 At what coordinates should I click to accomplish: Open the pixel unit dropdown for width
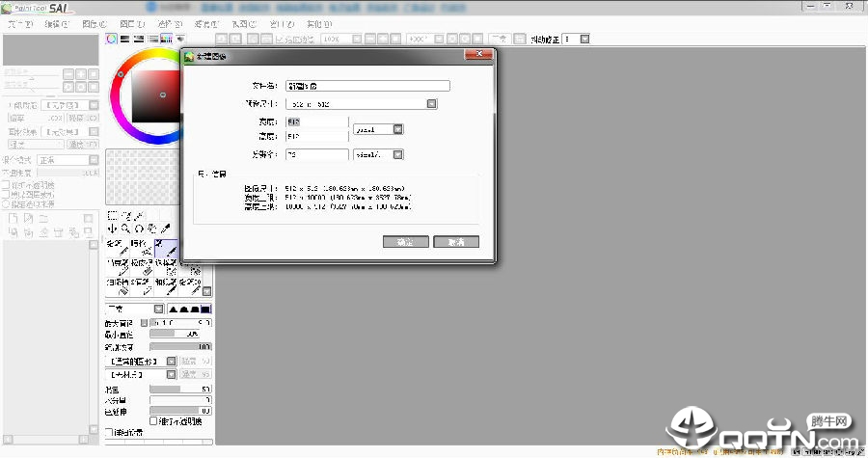(x=397, y=129)
